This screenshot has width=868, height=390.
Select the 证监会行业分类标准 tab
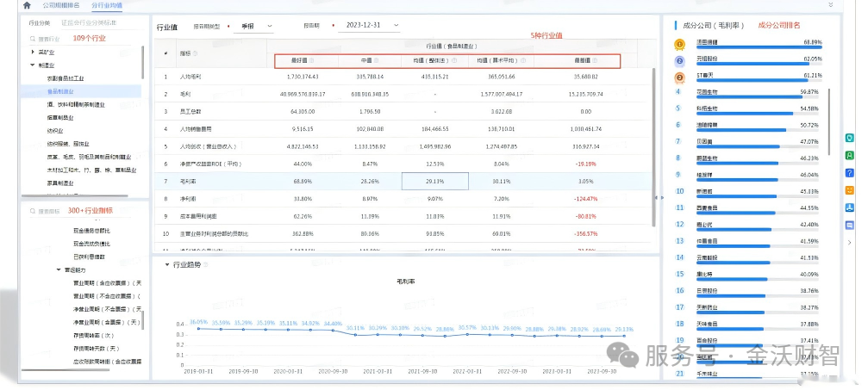coord(89,23)
